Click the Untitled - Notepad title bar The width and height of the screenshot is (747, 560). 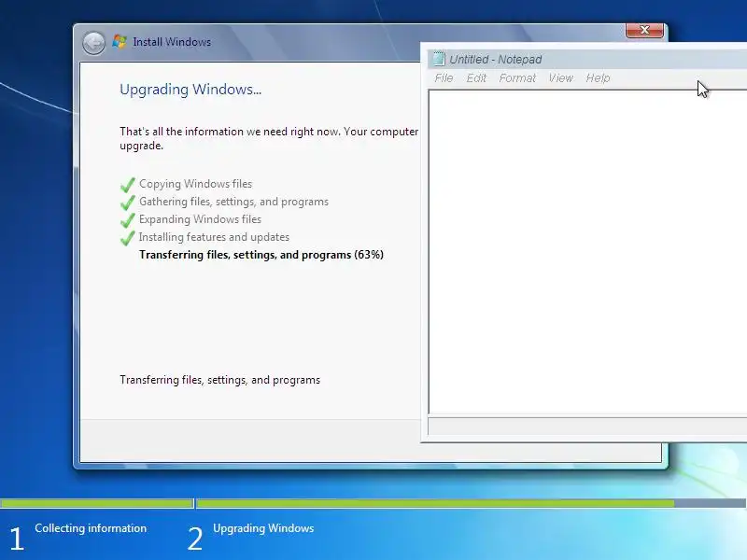click(x=586, y=59)
